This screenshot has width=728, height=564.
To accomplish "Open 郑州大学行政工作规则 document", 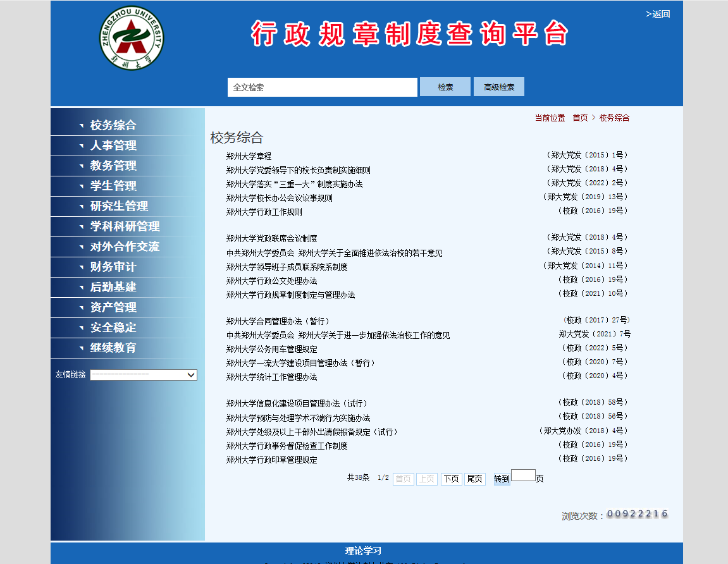I will 264,212.
